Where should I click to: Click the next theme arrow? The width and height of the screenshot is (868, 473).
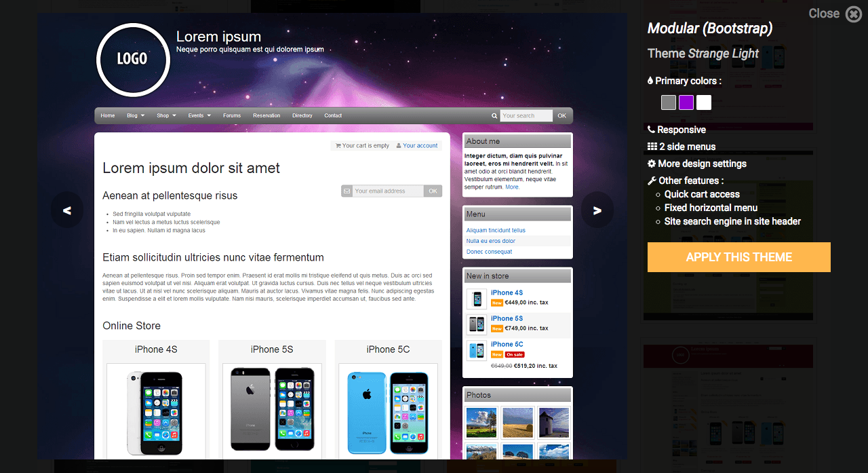pos(597,210)
